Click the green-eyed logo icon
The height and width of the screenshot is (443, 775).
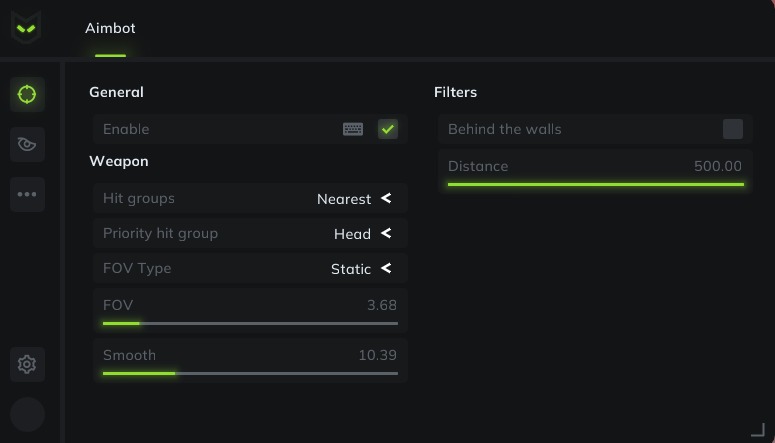coord(26,27)
